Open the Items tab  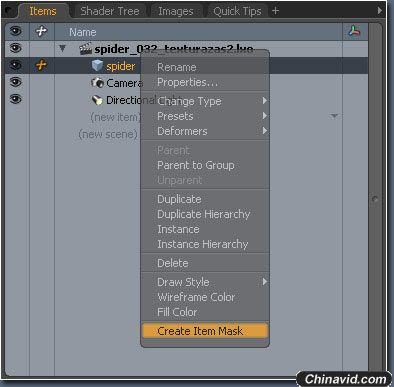[43, 11]
